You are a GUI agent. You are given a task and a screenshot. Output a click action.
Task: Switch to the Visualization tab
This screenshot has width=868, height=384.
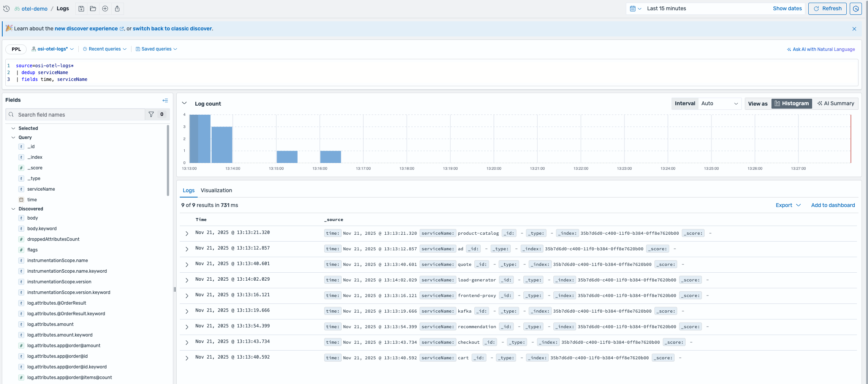pyautogui.click(x=216, y=190)
